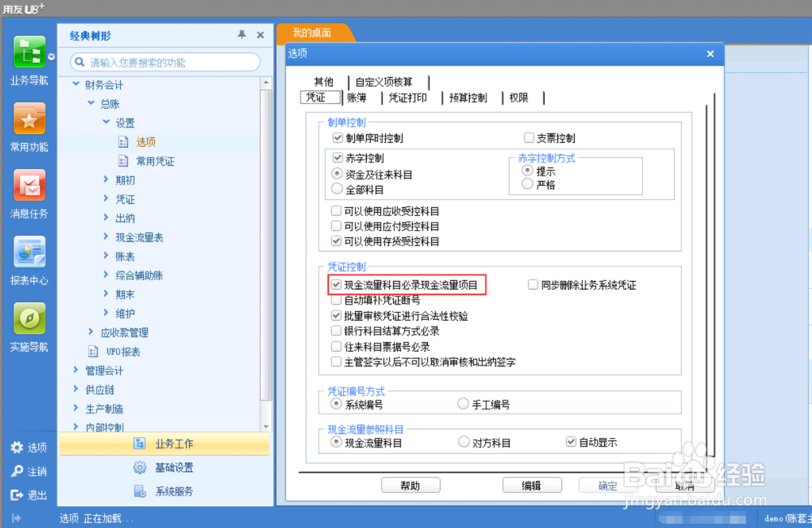Click the 编辑 button

(x=532, y=485)
